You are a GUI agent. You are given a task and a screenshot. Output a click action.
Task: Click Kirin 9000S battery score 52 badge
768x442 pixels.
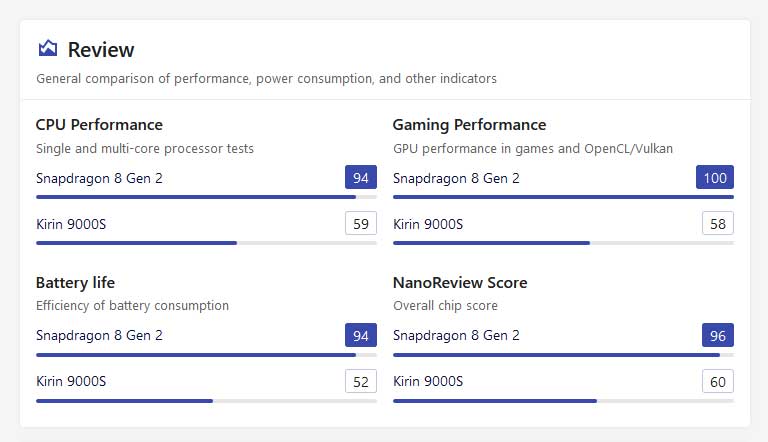[x=361, y=381]
